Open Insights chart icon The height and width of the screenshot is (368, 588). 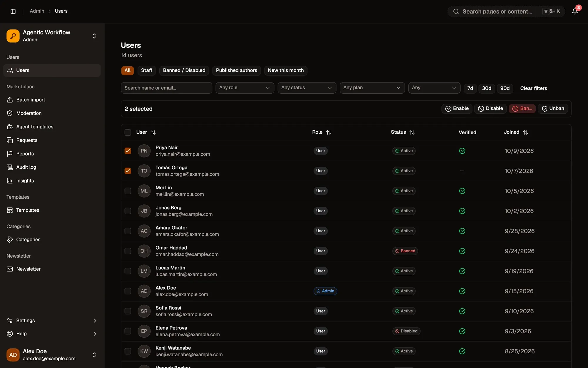click(10, 181)
